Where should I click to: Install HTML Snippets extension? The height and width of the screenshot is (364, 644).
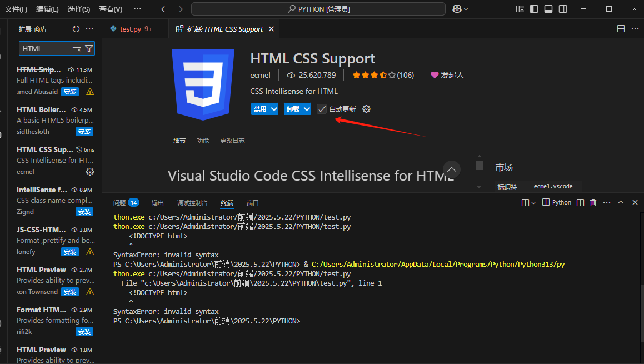70,92
